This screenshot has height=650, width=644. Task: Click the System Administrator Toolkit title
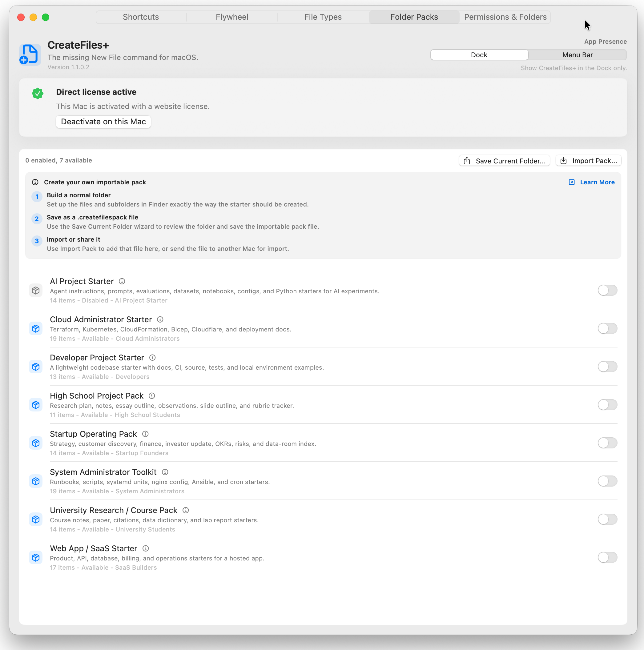click(103, 472)
